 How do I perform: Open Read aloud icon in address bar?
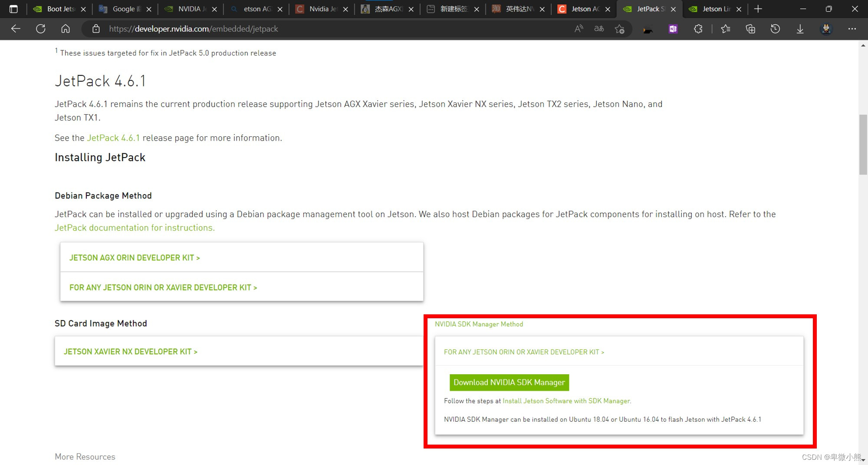click(579, 29)
